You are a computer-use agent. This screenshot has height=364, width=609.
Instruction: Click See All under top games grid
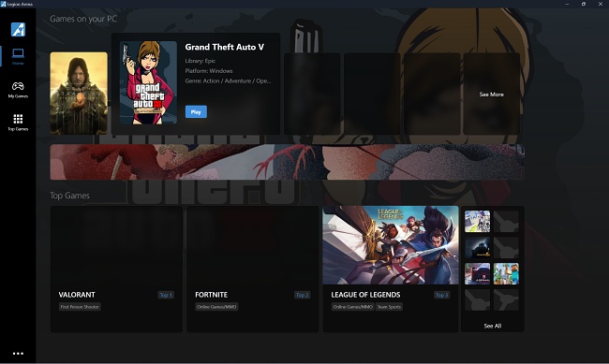pos(493,326)
